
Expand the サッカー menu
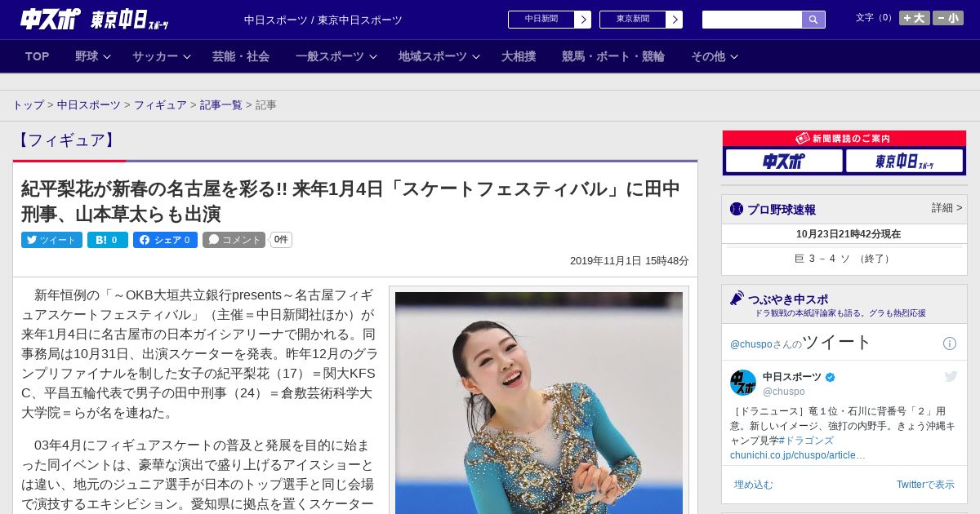pos(162,56)
